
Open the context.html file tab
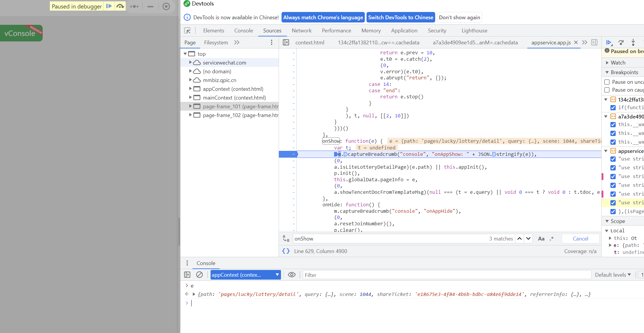click(310, 43)
